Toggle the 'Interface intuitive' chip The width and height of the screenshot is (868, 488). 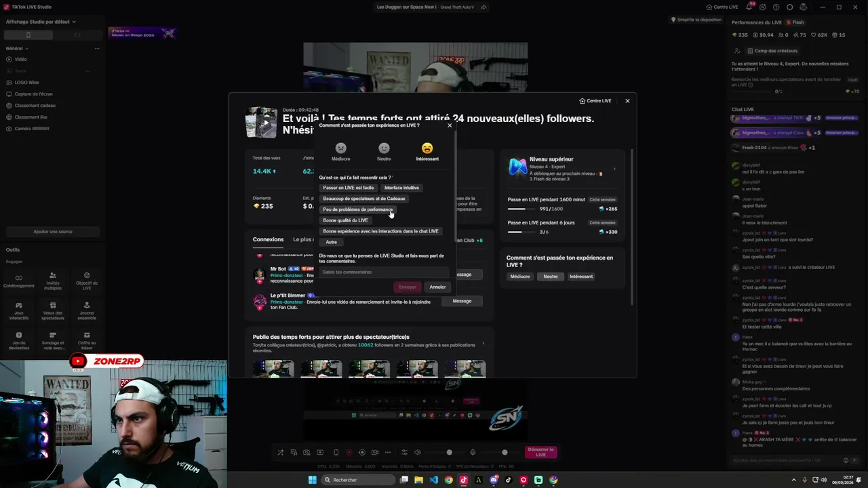(401, 188)
